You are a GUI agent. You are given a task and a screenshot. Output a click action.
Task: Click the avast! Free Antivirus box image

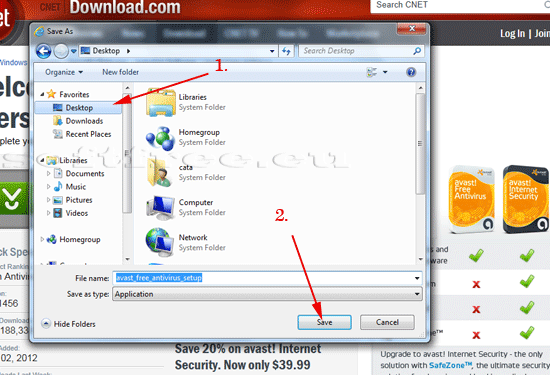tap(472, 199)
